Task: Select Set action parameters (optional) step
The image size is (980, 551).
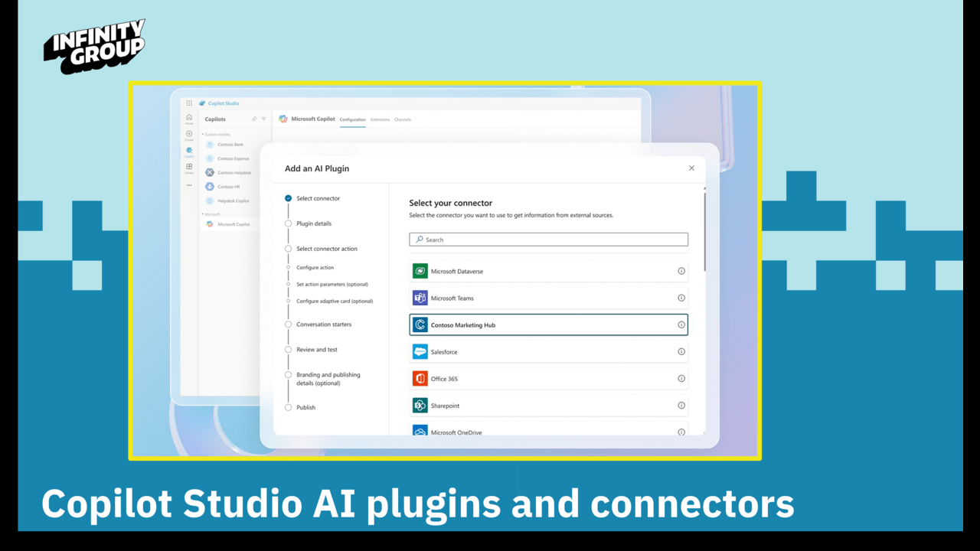Action: (327, 284)
